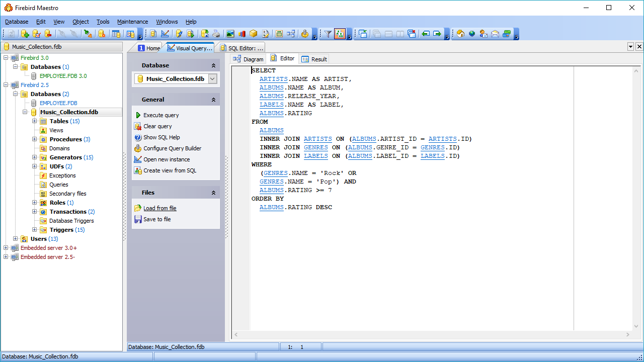Click the filter funnel toolbar icon
The width and height of the screenshot is (644, 362).
click(328, 34)
